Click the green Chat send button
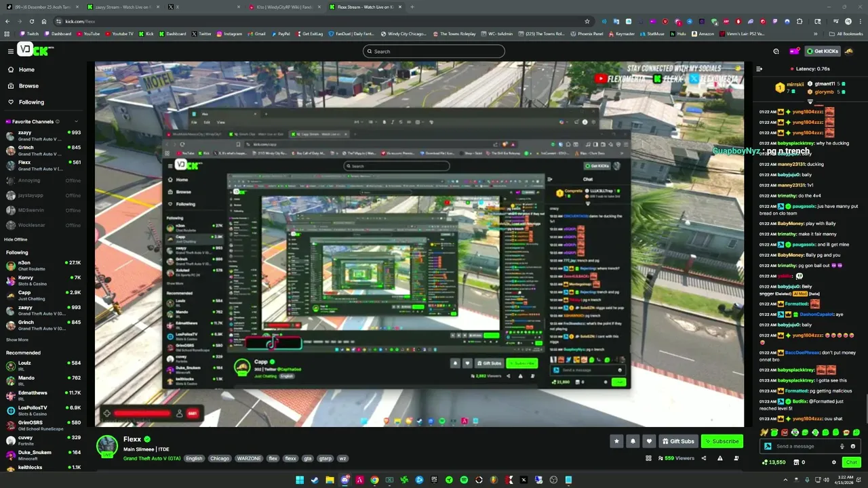The image size is (868, 488). click(x=851, y=462)
